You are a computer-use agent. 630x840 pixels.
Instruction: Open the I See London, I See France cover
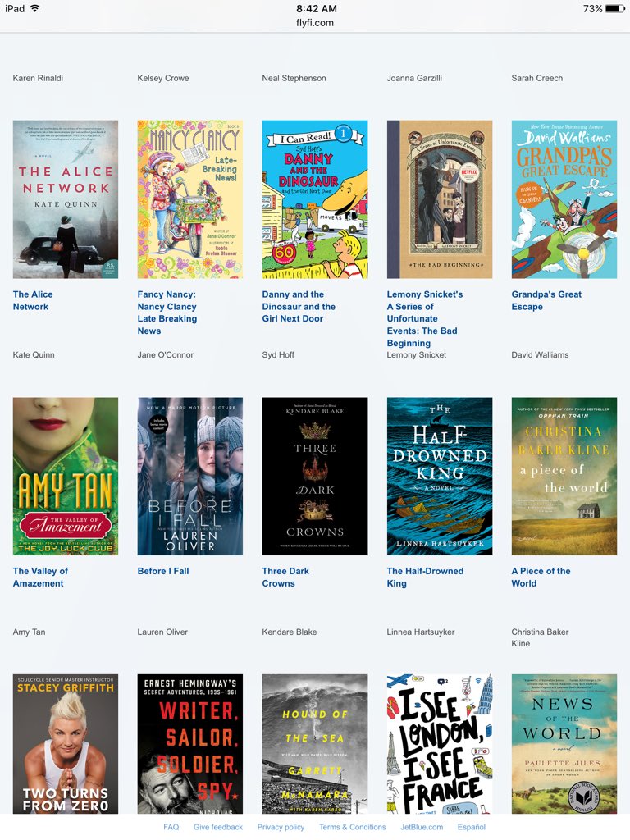click(x=440, y=743)
